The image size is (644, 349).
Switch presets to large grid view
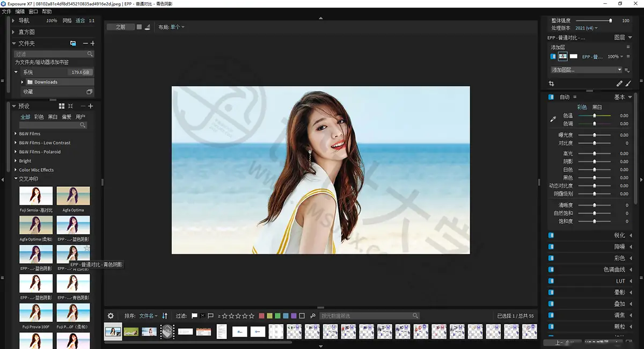pyautogui.click(x=62, y=106)
